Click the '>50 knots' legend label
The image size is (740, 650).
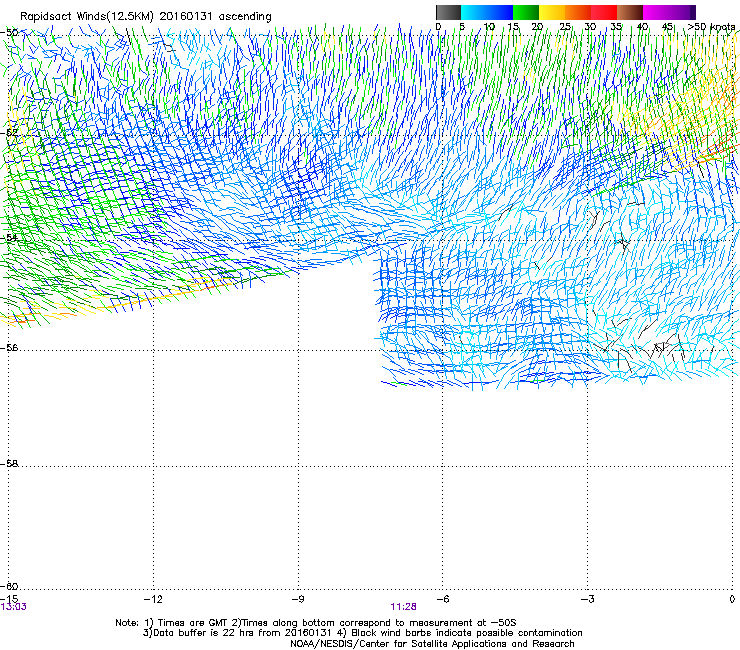pyautogui.click(x=711, y=27)
